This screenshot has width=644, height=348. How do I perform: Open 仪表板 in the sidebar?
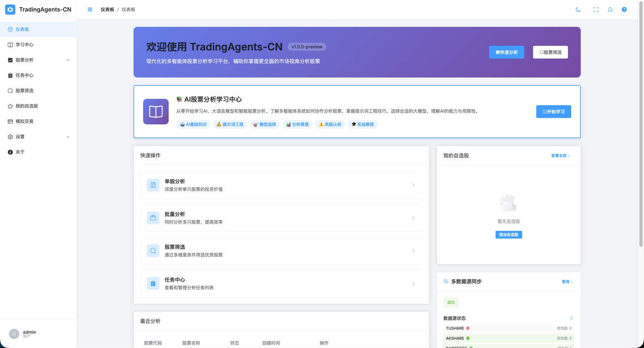pyautogui.click(x=38, y=29)
